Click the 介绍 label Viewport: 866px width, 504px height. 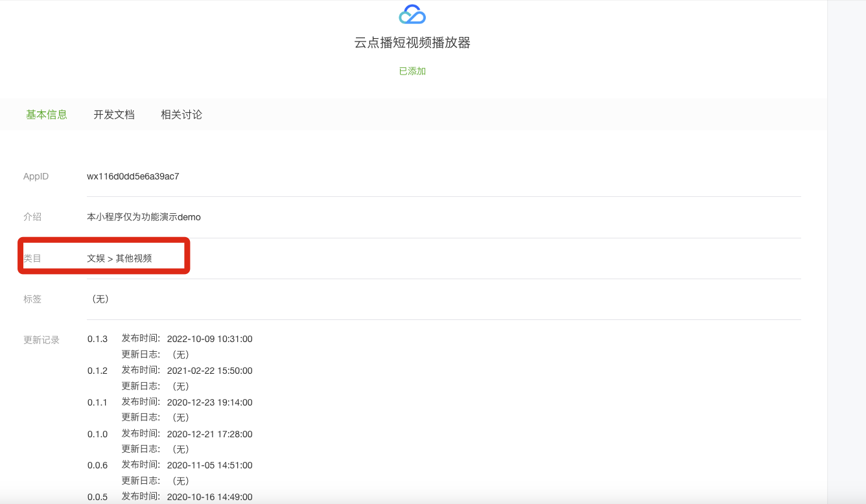(x=32, y=217)
